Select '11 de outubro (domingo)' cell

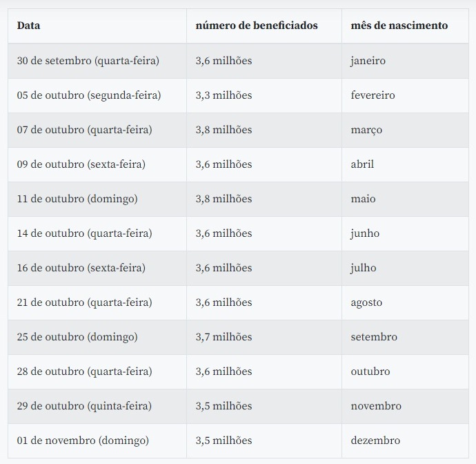coord(97,199)
